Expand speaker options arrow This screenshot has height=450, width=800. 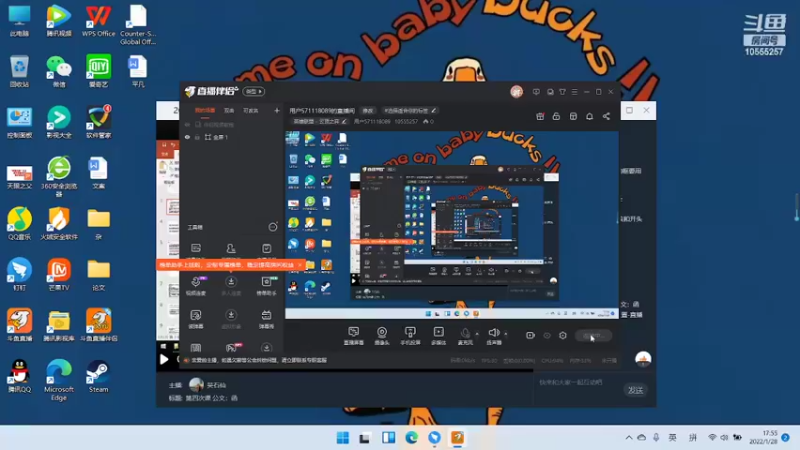click(x=506, y=334)
